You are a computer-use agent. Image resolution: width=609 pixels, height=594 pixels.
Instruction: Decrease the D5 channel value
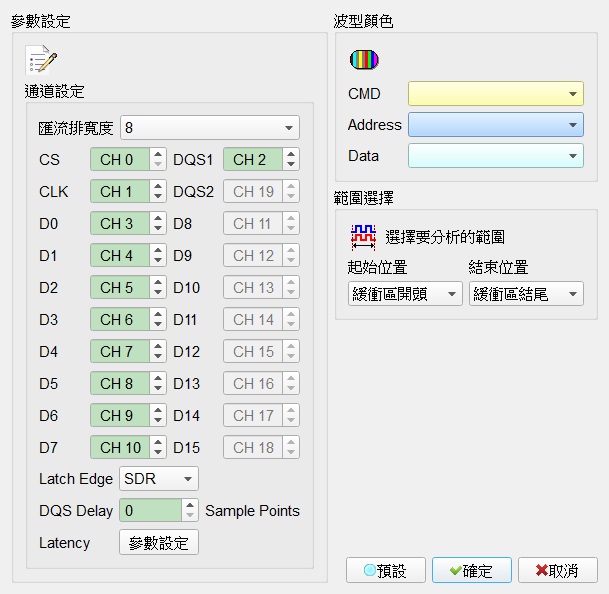coord(158,389)
